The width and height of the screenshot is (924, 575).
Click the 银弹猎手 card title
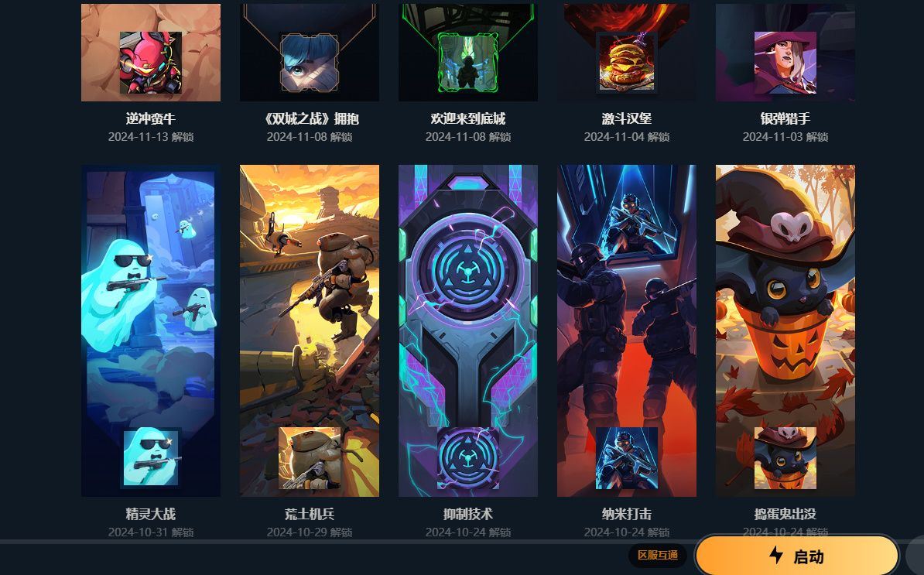tap(785, 118)
